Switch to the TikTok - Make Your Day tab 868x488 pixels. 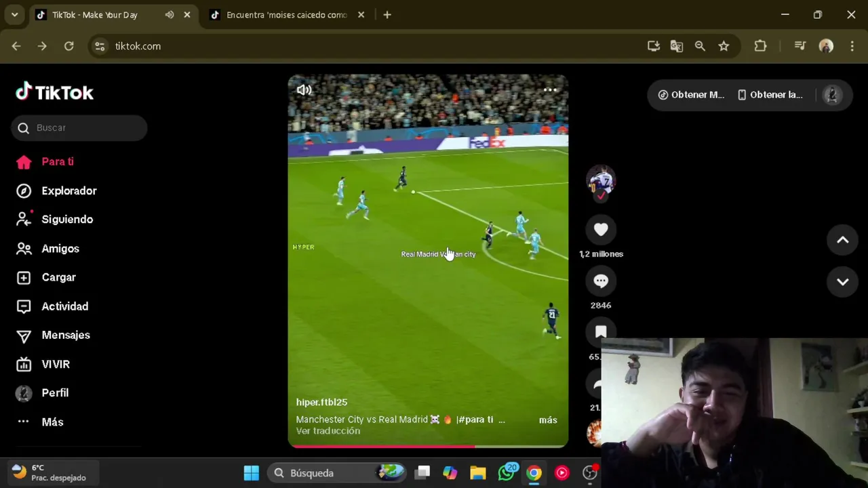[x=95, y=15]
